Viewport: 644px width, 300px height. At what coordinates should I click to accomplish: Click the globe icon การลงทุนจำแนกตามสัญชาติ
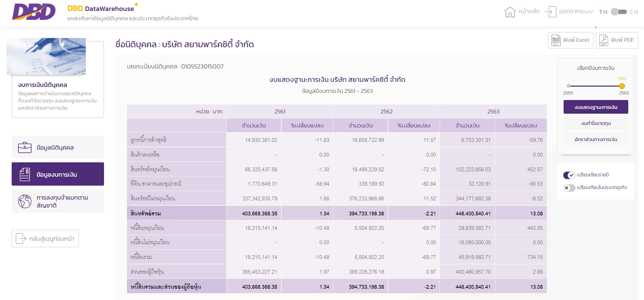click(25, 201)
